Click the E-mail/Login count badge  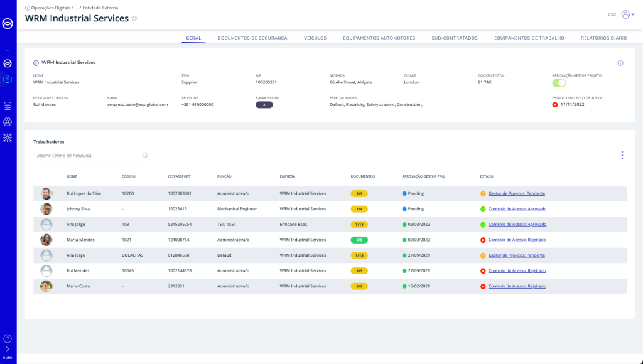[x=264, y=105]
